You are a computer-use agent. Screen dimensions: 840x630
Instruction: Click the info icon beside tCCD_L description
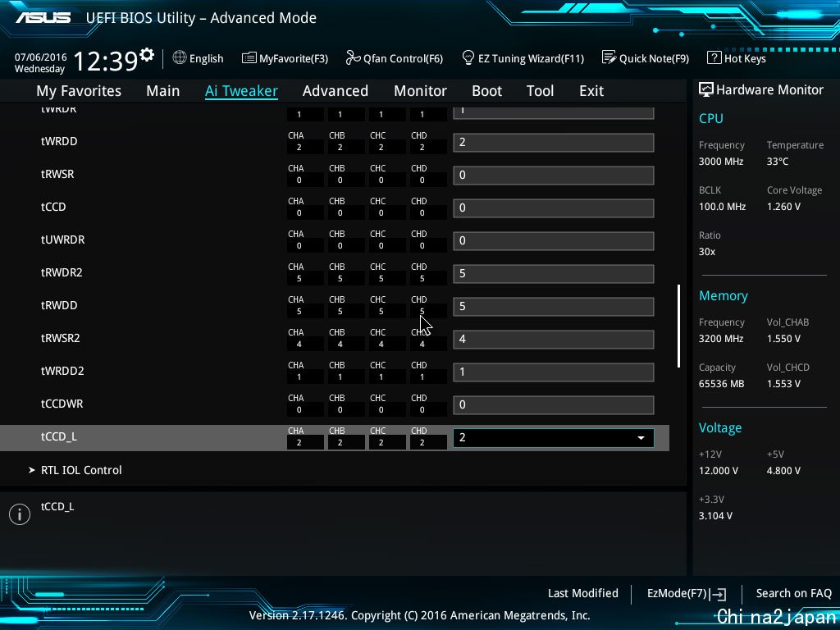20,514
